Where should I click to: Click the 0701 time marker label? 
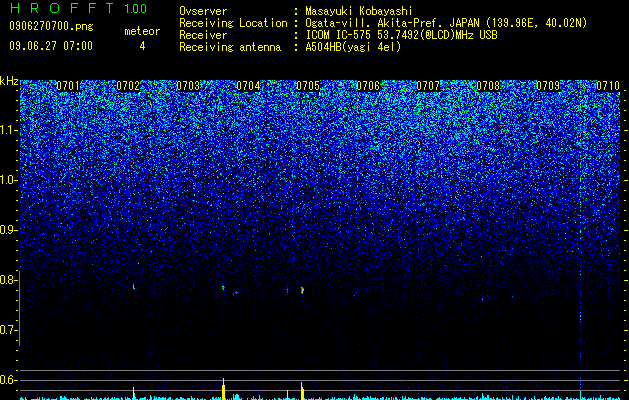[x=68, y=86]
